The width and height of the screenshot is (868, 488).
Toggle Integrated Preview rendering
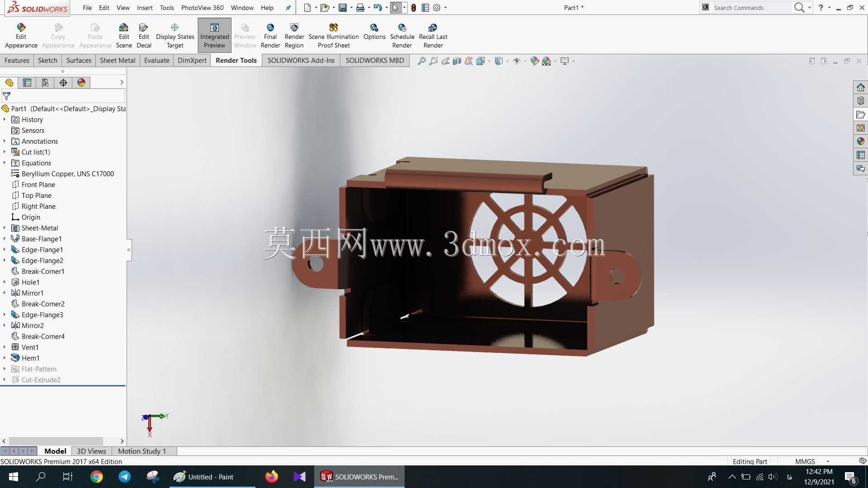(x=214, y=35)
